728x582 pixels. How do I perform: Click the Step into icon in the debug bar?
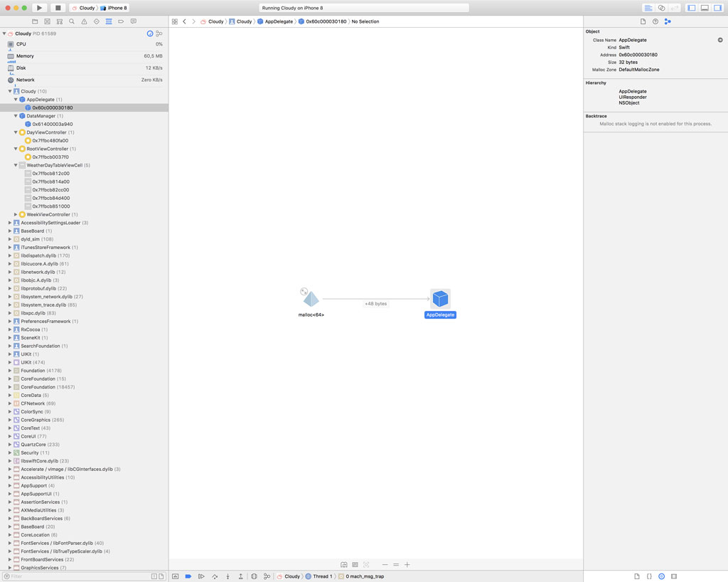(227, 576)
